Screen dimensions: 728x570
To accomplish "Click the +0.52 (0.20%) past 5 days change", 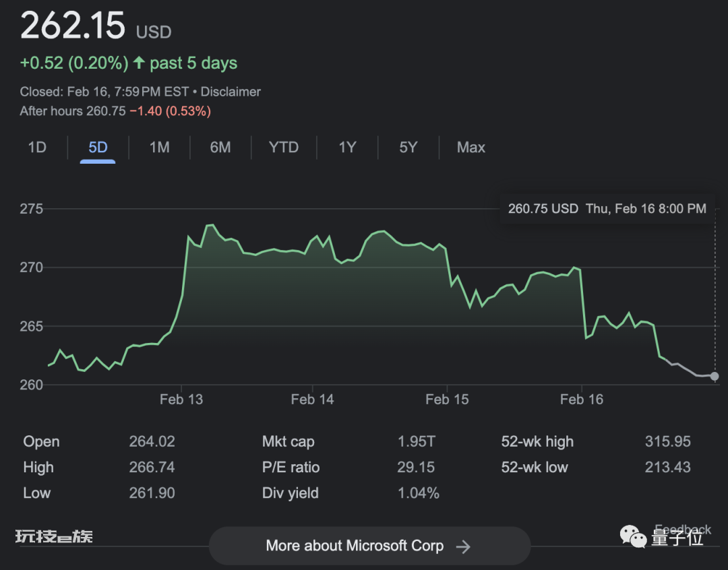I will (x=129, y=63).
